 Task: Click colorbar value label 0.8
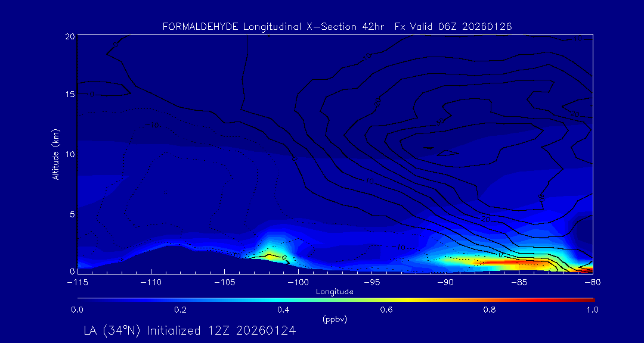click(490, 310)
